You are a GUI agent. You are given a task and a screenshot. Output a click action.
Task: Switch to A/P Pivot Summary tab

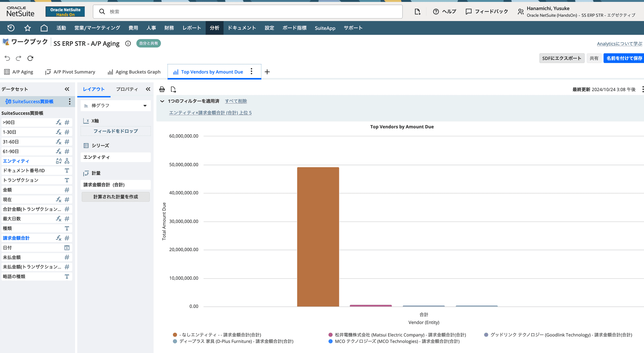[x=70, y=72]
